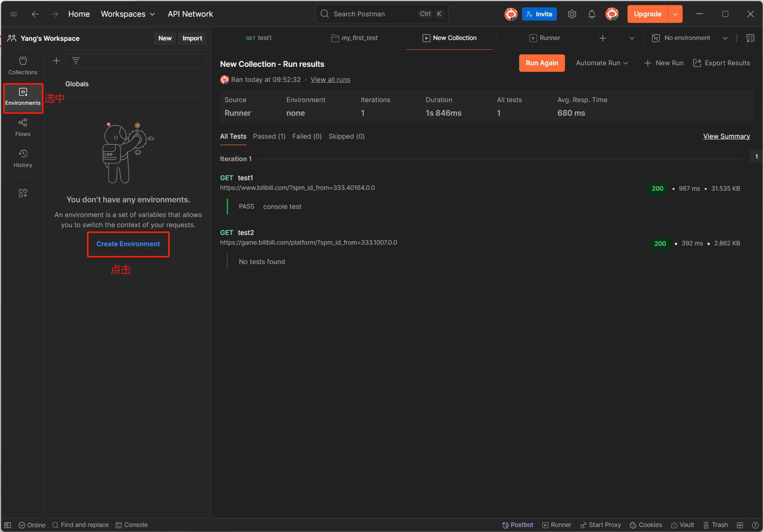Click Start Proxy in status bar

601,525
